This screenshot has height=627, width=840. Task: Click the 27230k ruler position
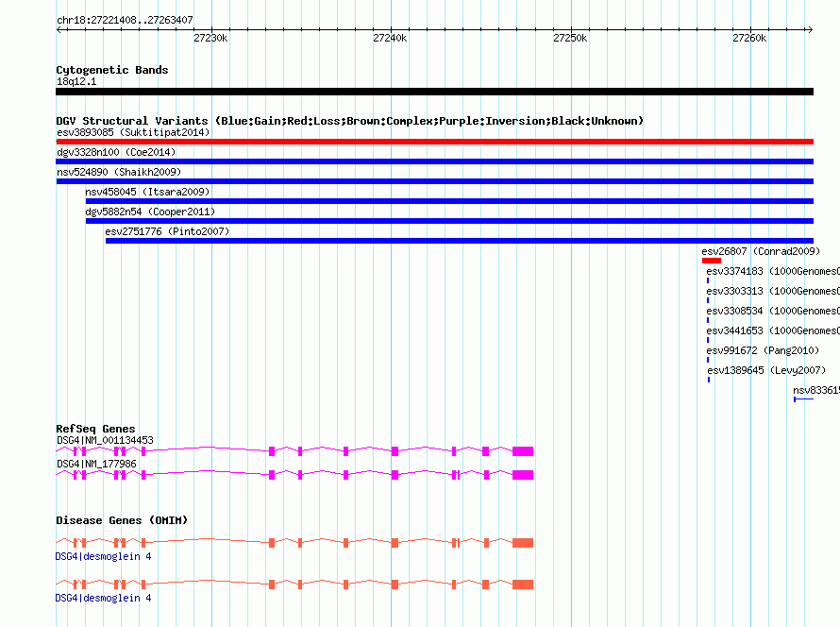coord(210,38)
